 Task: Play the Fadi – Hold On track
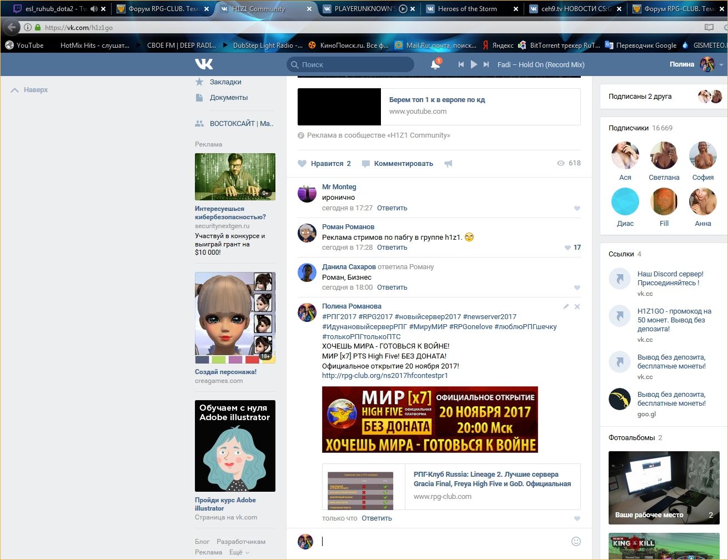474,64
